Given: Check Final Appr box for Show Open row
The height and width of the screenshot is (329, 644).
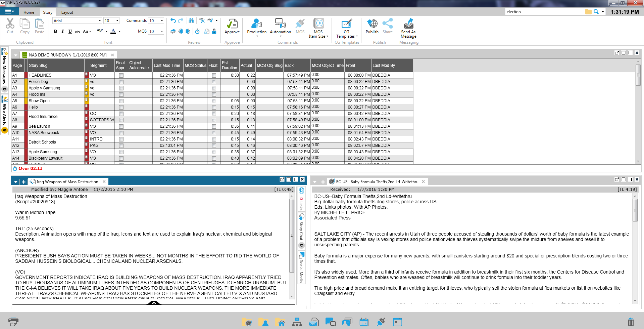Looking at the screenshot, I should (121, 101).
